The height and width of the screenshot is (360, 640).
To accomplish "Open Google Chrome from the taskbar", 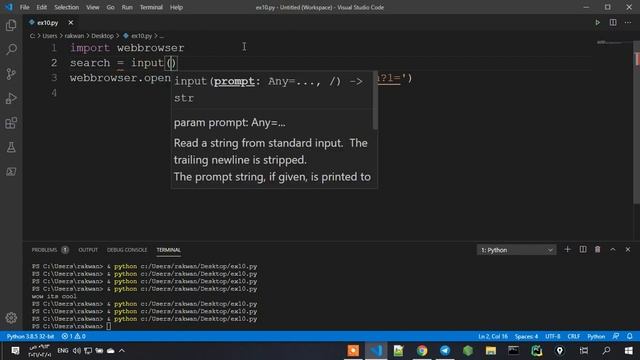I will [x=422, y=351].
